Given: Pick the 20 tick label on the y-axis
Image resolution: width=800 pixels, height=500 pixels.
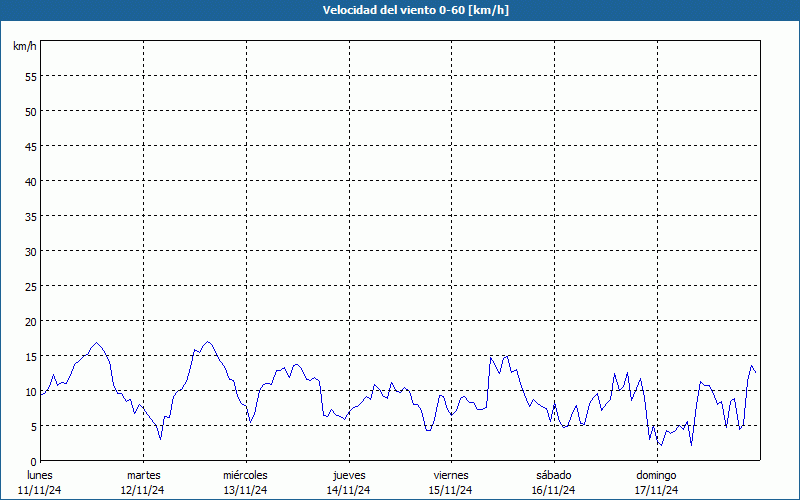Looking at the screenshot, I should [30, 321].
